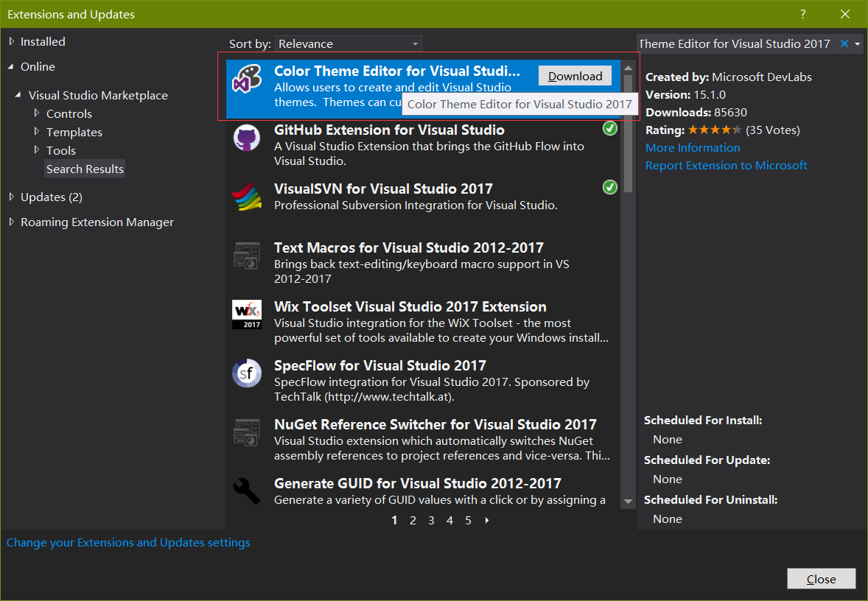
Task: Open the SpecFlow extension icon
Action: (x=246, y=373)
